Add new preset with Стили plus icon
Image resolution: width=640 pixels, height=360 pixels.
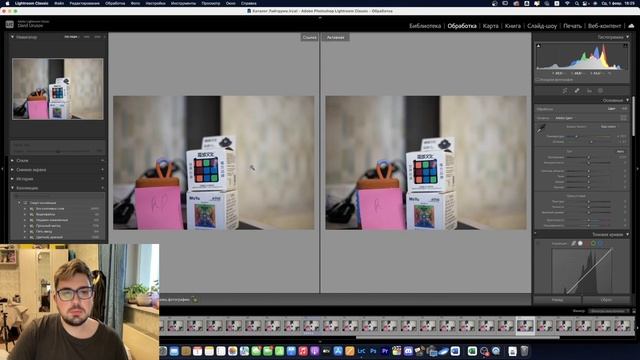pos(102,160)
